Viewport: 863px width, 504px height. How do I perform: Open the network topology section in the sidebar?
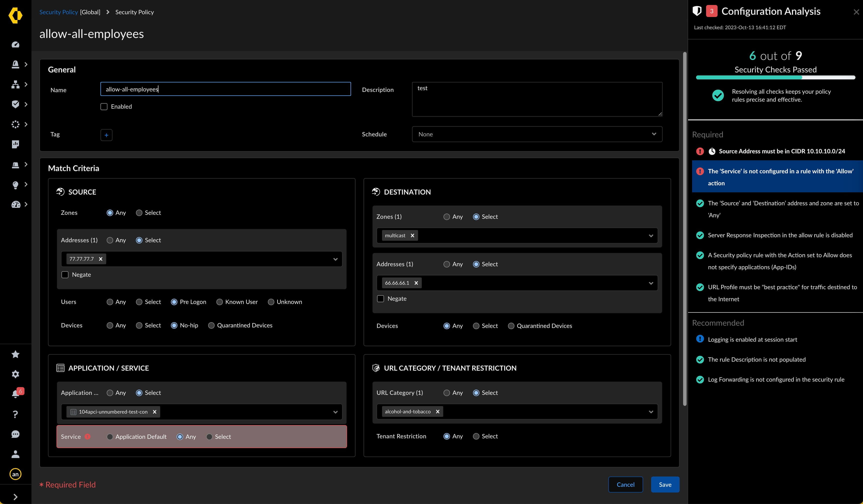[x=15, y=85]
